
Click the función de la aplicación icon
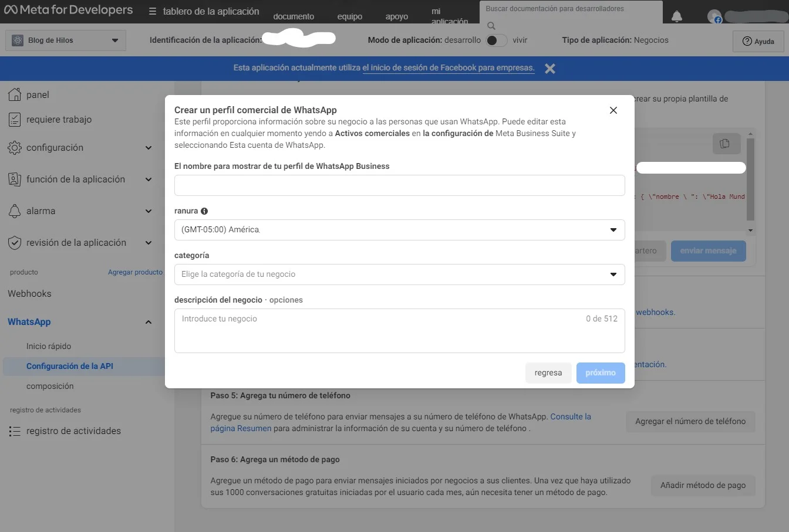tap(15, 179)
